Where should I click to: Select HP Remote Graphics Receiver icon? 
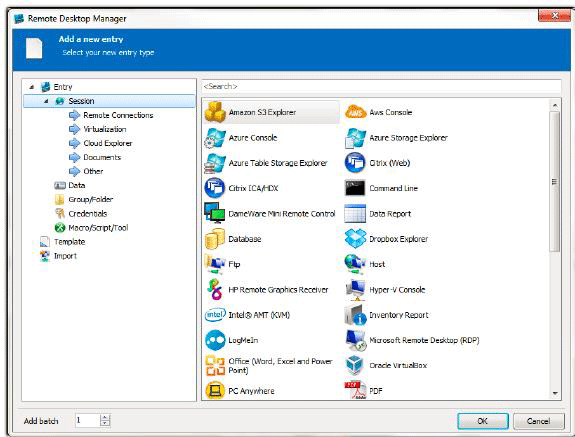215,290
